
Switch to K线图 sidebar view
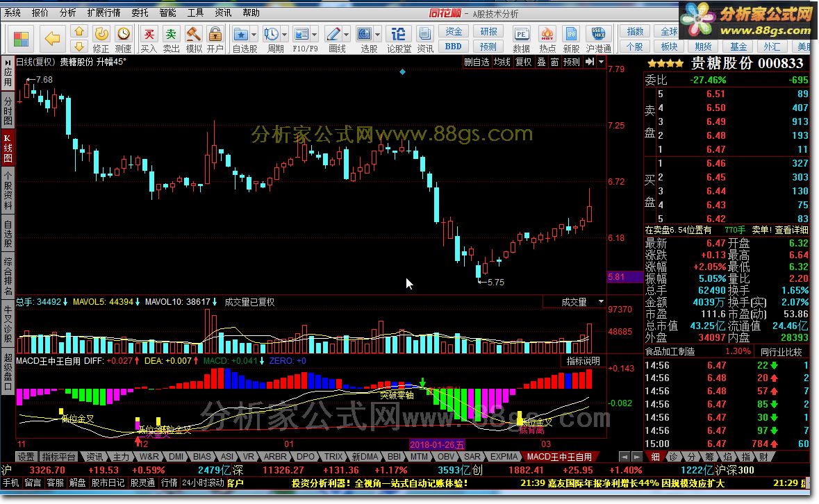8,147
